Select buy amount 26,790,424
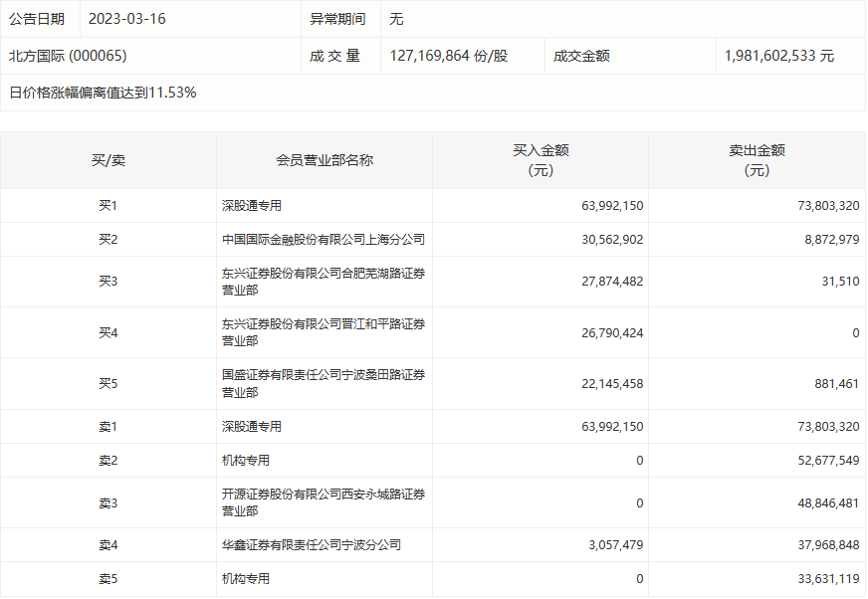 612,333
